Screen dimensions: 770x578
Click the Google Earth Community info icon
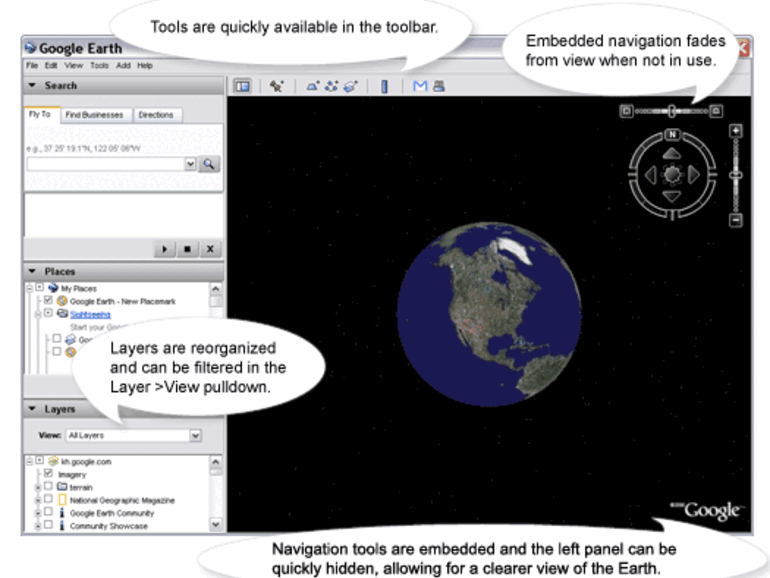pos(62,513)
